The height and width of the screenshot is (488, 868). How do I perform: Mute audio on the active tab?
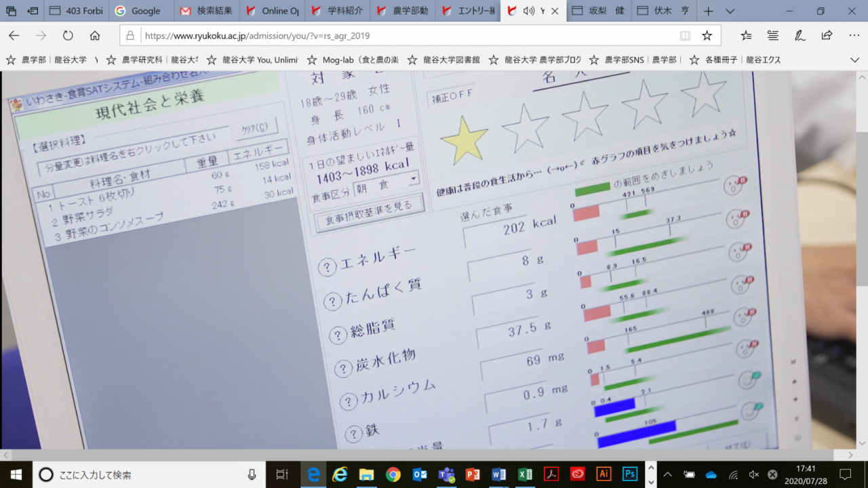point(529,11)
